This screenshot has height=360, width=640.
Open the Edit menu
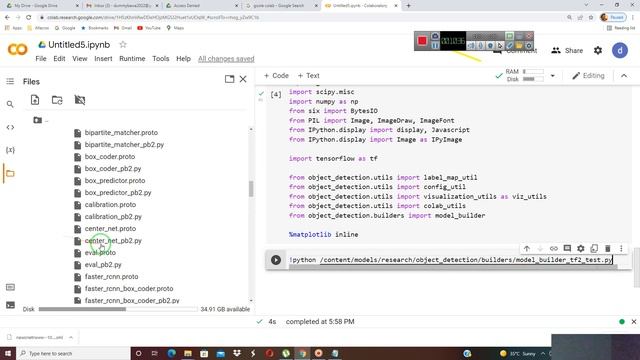point(59,59)
